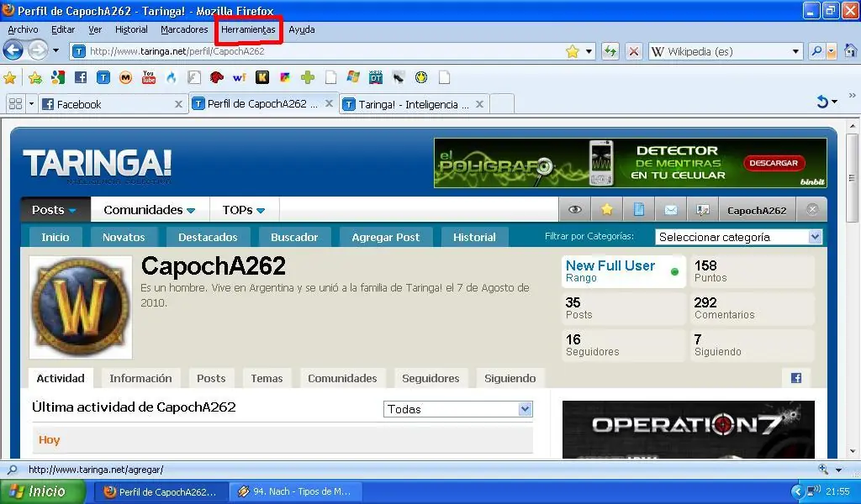
Task: Bookmark this page with the address bar star
Action: [572, 51]
